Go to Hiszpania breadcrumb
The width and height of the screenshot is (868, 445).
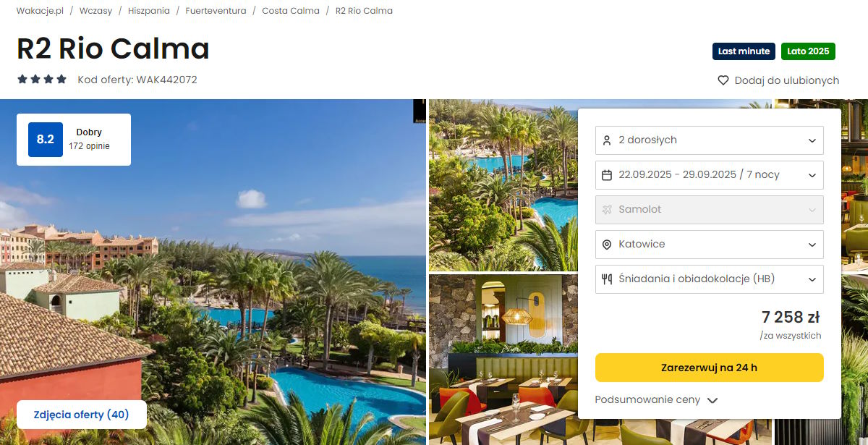(x=149, y=11)
